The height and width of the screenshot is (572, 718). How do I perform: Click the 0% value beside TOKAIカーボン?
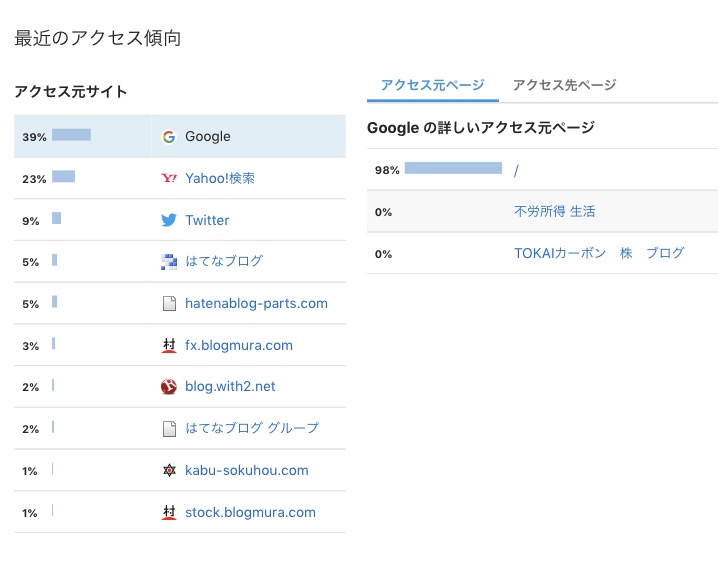383,255
